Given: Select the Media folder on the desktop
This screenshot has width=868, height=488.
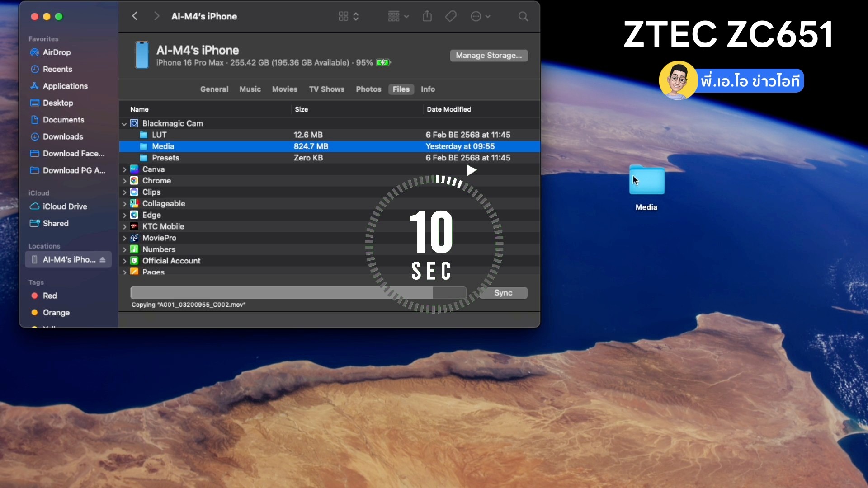Looking at the screenshot, I should coord(646,188).
